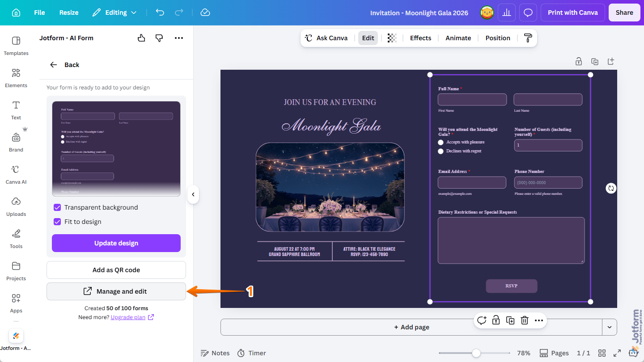Toggle Transparent background checkbox
The image size is (644, 362).
57,207
